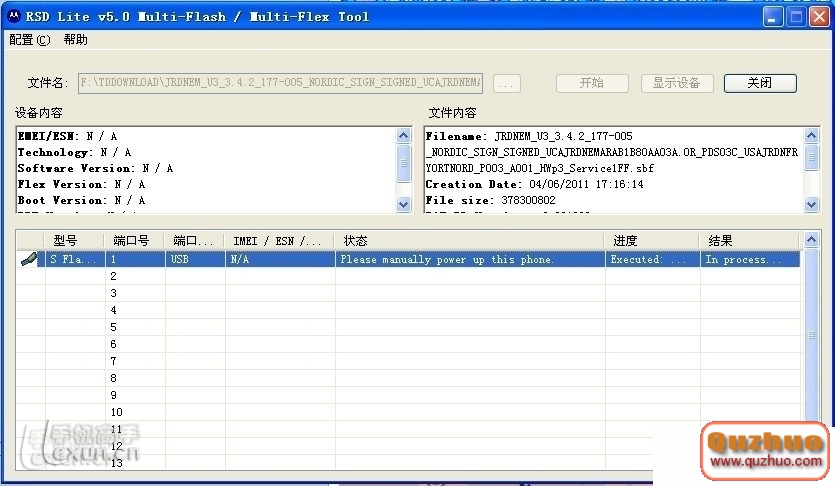Click the up arrow in 文件内容 scrollbar

811,136
